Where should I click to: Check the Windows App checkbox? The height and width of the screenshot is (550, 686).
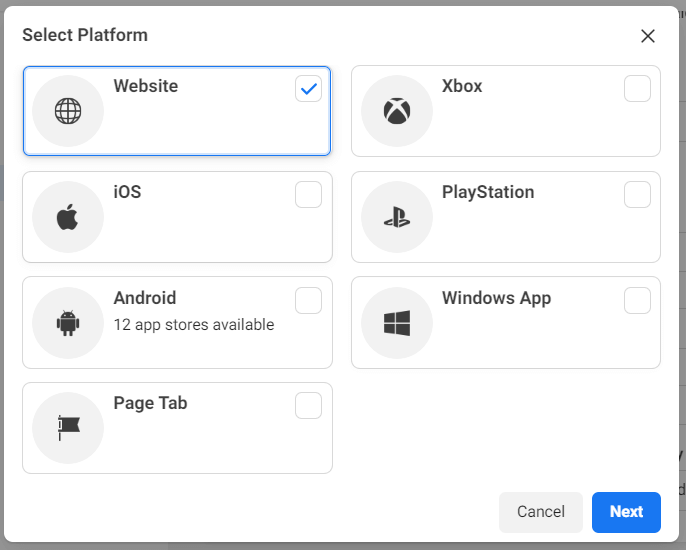[637, 301]
